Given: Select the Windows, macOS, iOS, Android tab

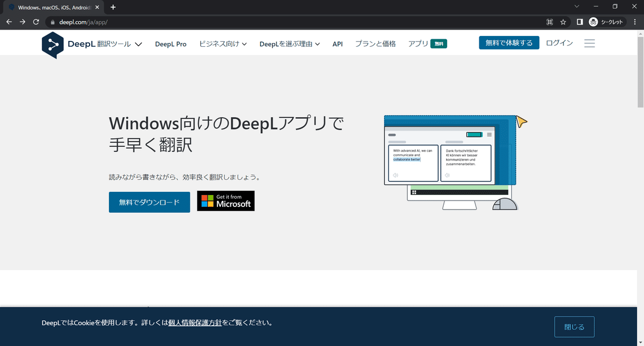Looking at the screenshot, I should [53, 8].
